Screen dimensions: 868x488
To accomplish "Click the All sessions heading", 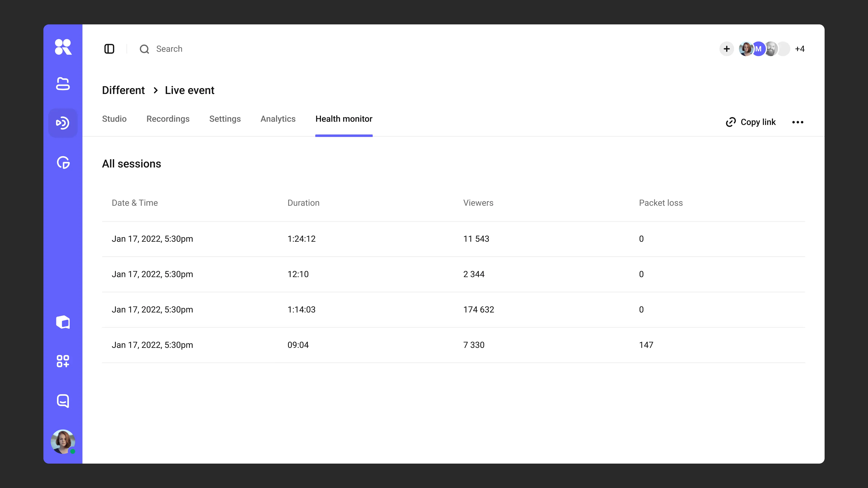I will 131,164.
